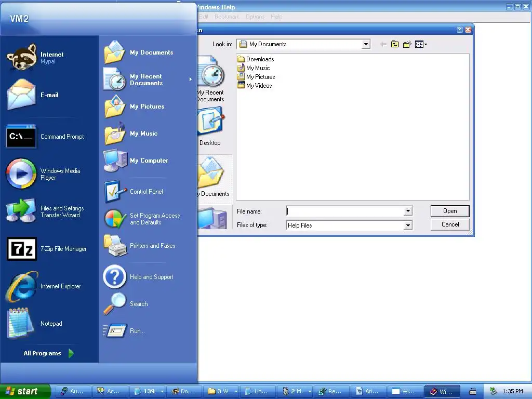
Task: Open Files and Settings Transfer Wizard
Action: [x=49, y=211]
